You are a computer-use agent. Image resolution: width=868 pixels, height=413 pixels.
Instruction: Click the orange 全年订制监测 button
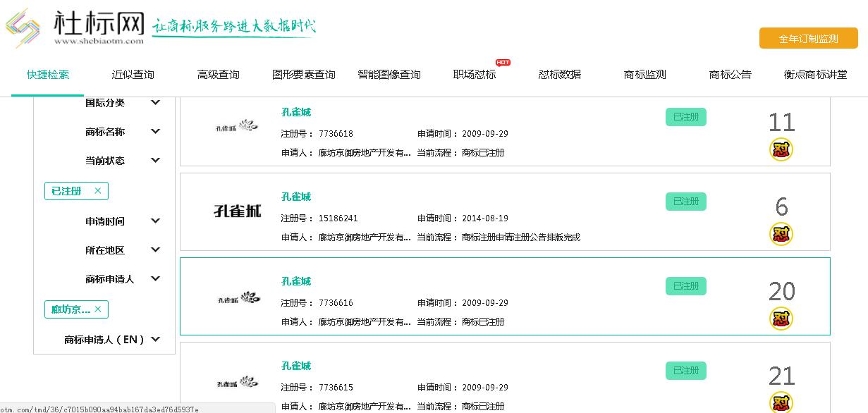tap(808, 38)
